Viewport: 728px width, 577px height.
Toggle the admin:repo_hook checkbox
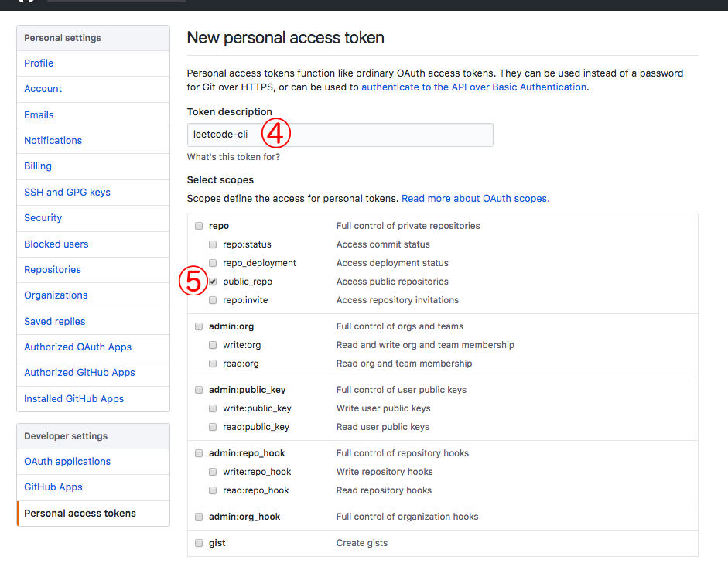199,453
